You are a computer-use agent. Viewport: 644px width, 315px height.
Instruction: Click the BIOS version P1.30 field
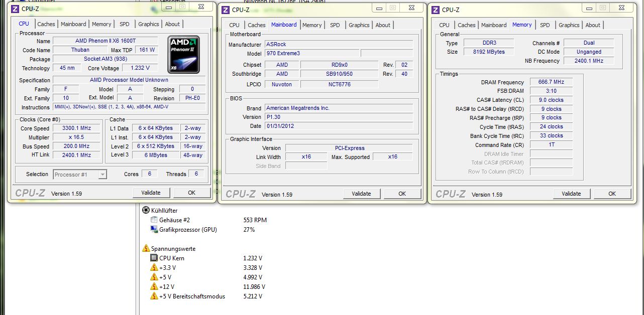pos(339,117)
